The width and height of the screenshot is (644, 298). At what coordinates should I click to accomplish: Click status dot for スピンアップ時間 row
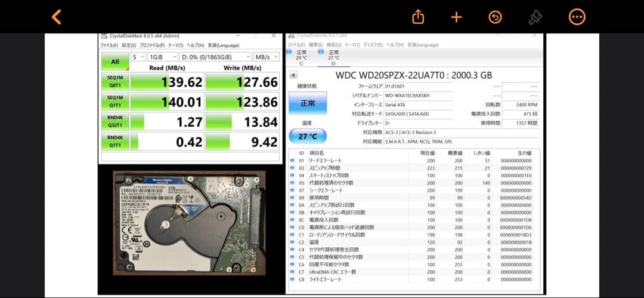tap(292, 168)
